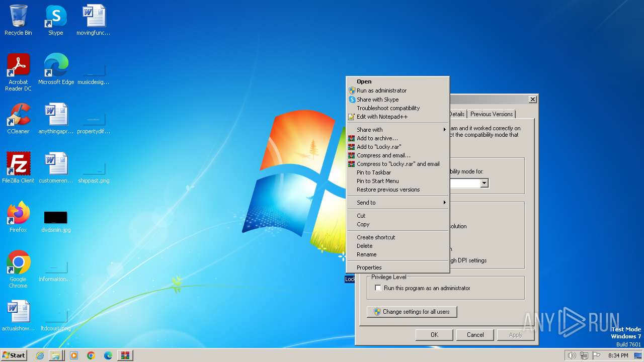Switch to the Previous Versions tab
Screen dimensions: 644x362
coord(492,114)
